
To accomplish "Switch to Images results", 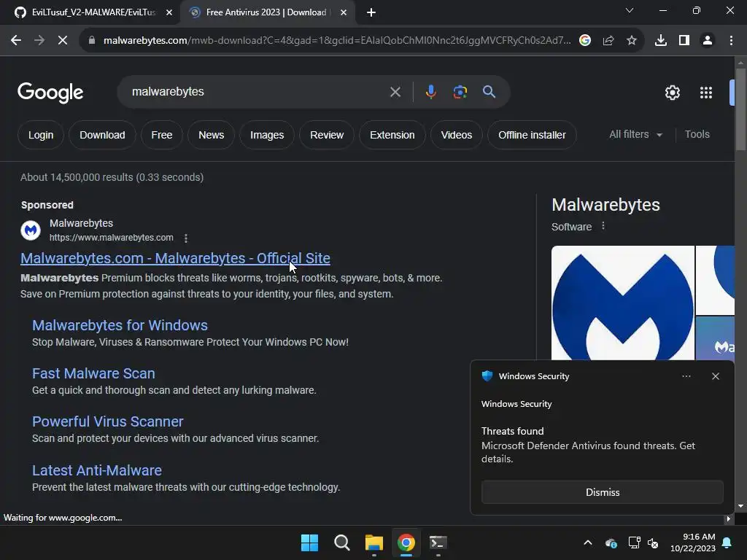I will [x=267, y=135].
